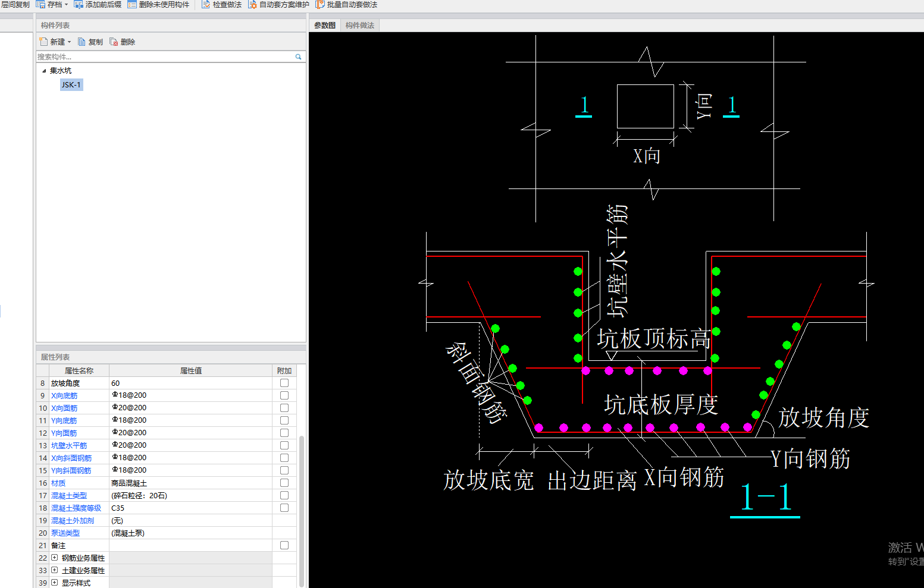Switch to the 参数图 tab
The height and width of the screenshot is (588, 924).
click(x=325, y=25)
